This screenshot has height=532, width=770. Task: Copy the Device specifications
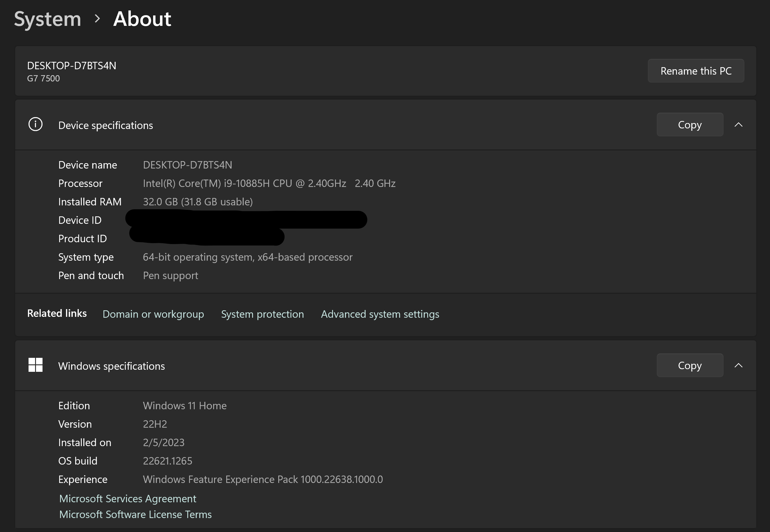click(690, 125)
